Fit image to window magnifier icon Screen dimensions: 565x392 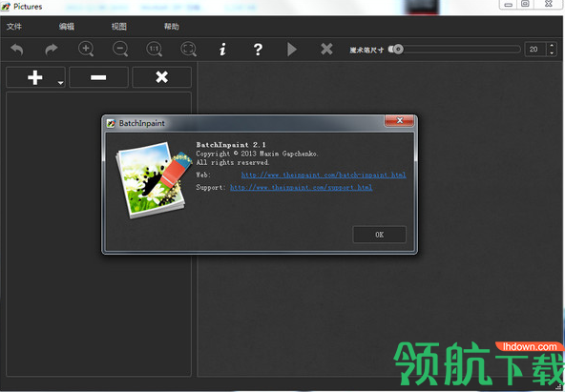tap(188, 49)
